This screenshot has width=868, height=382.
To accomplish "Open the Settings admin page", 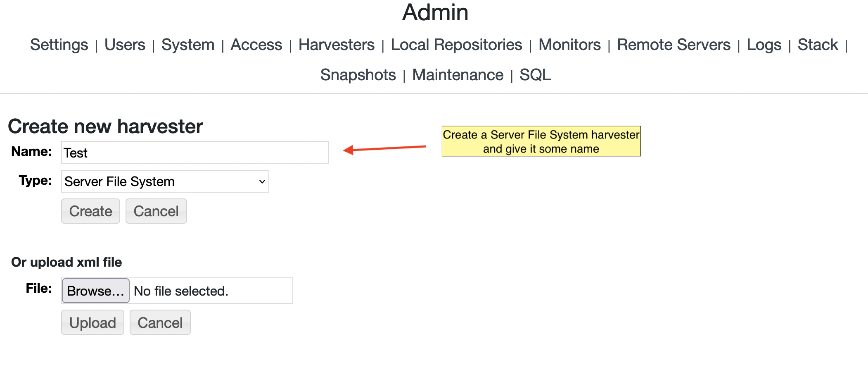I will click(59, 45).
